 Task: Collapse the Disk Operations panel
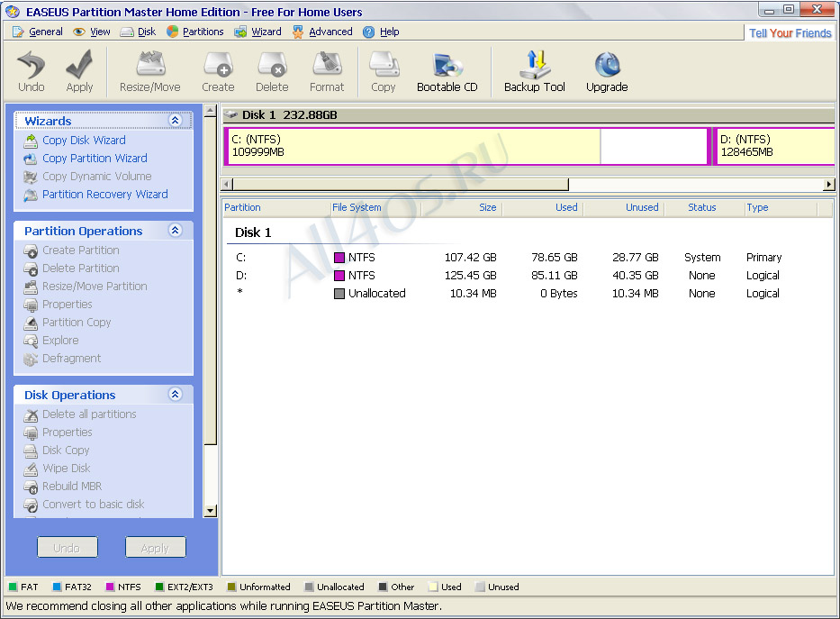(x=176, y=395)
